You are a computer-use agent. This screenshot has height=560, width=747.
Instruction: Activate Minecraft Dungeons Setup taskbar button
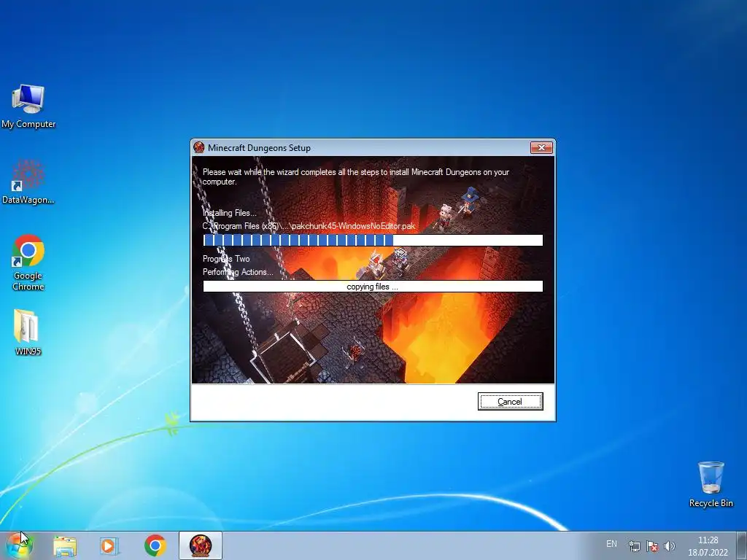[200, 545]
